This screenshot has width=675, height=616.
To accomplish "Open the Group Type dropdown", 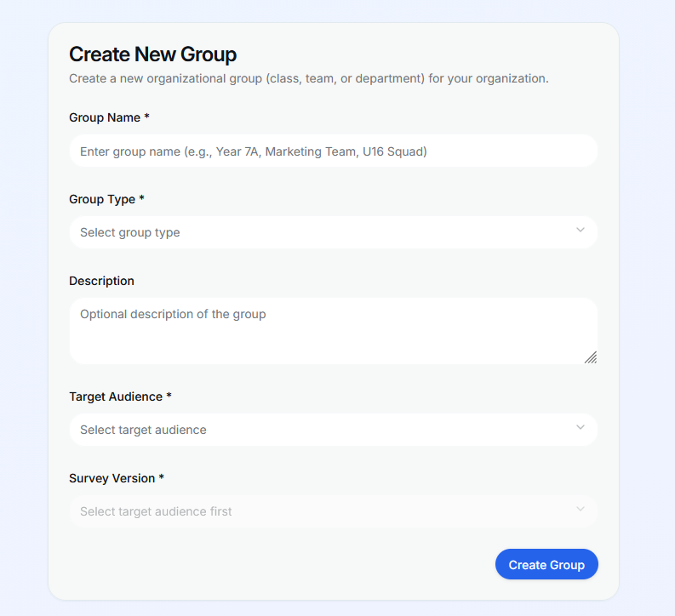I will [x=333, y=232].
